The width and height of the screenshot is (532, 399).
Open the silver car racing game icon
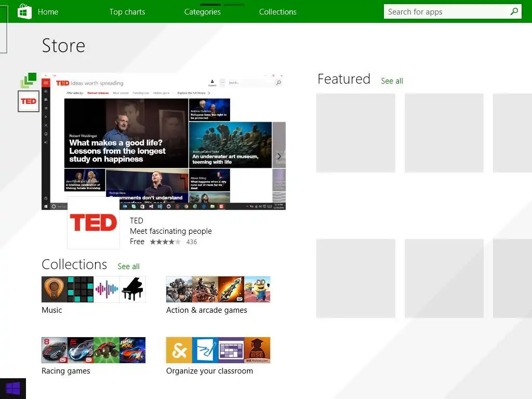point(81,350)
